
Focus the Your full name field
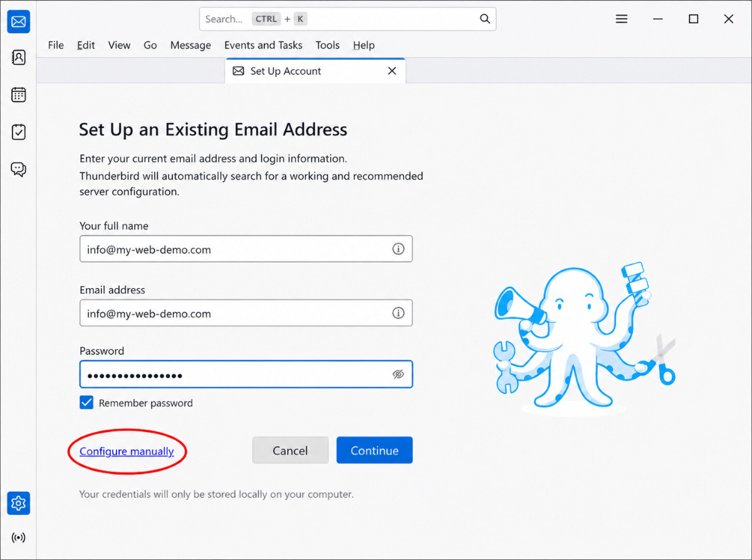(246, 249)
